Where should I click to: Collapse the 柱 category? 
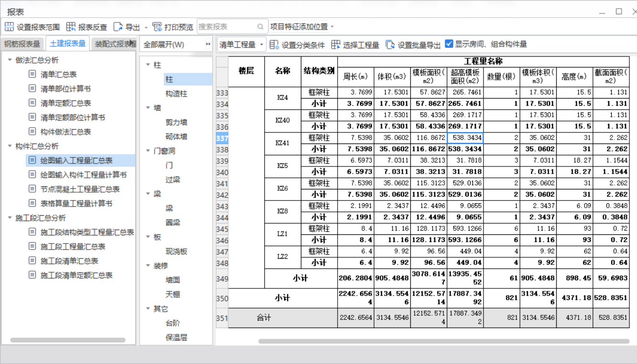[148, 65]
